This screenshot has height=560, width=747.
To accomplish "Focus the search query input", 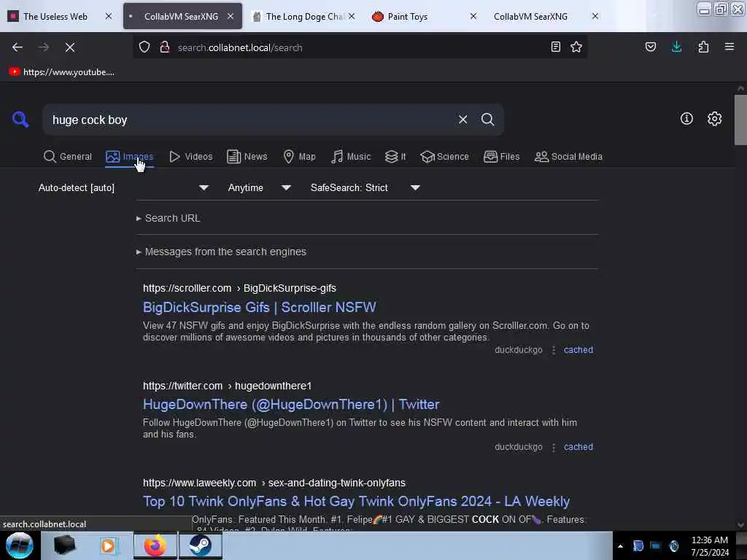I will tap(250, 120).
